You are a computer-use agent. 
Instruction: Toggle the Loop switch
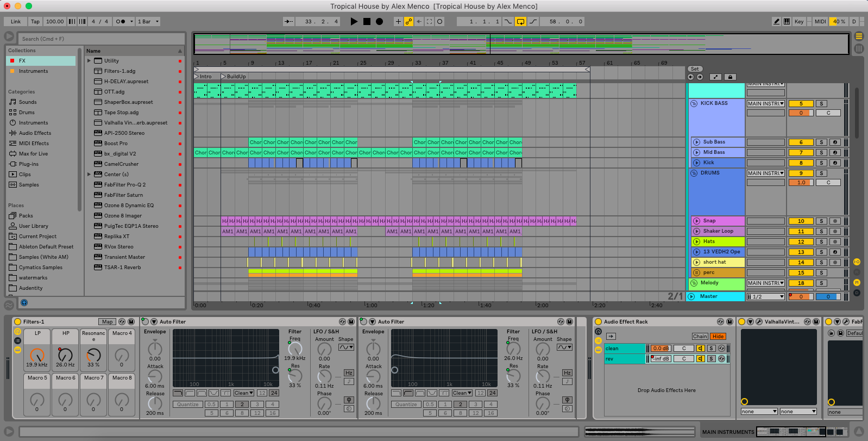click(520, 22)
